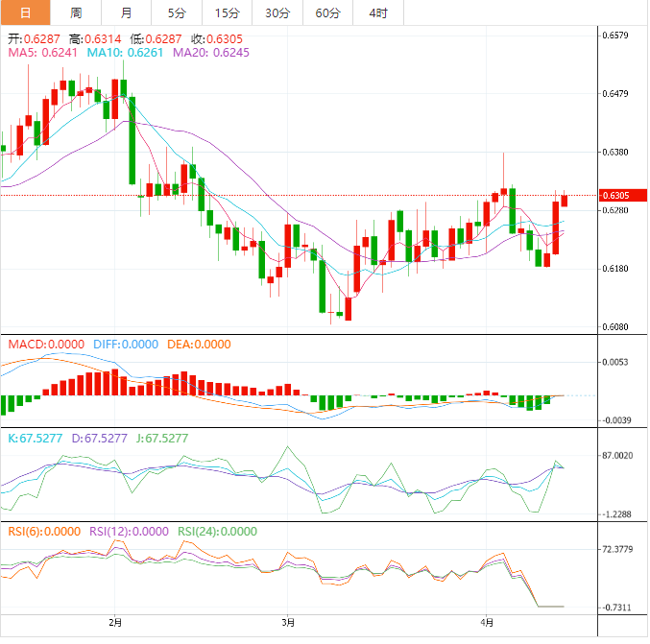
Task: Click the 收:0.6305 close price text
Action: point(217,39)
